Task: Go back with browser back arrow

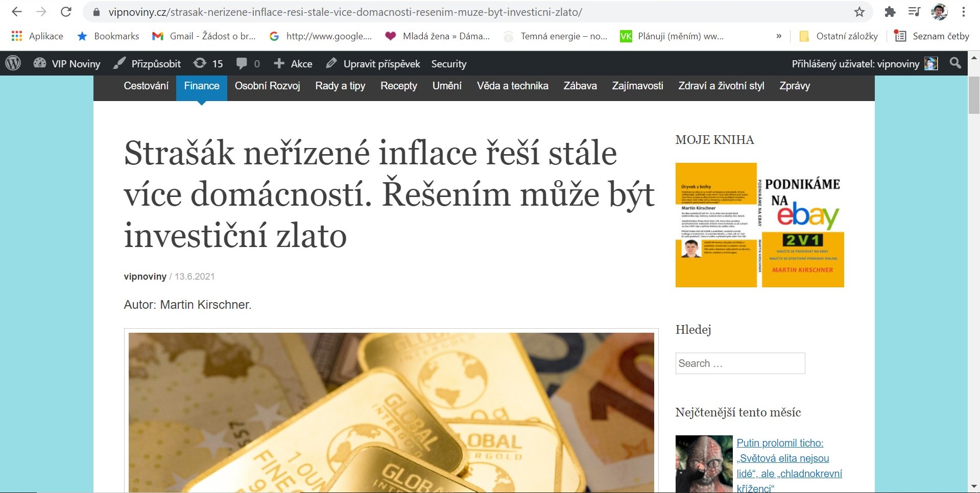Action: 17,12
